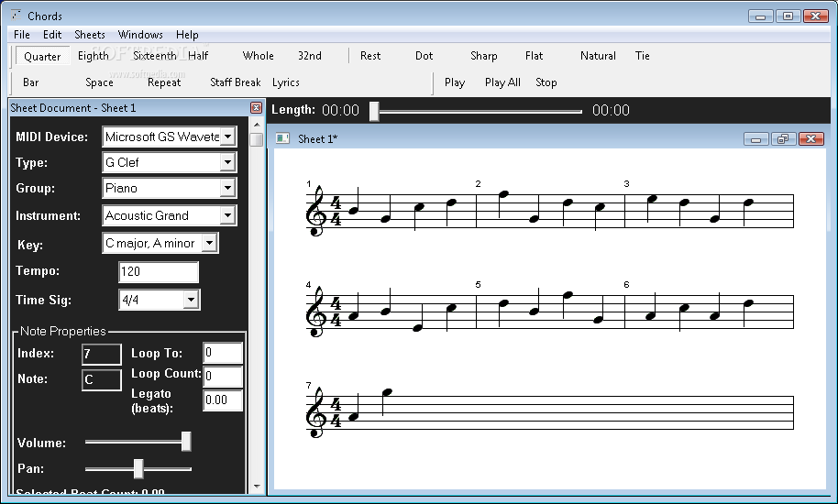Click the Repeat toolbar button
This screenshot has height=504, width=838.
[164, 82]
